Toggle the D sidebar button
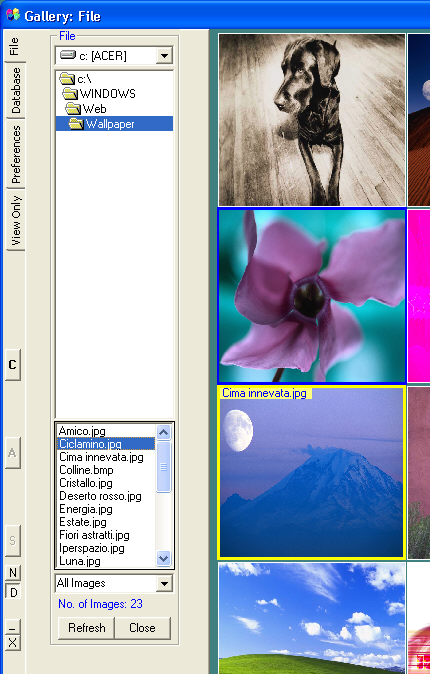 point(13,592)
